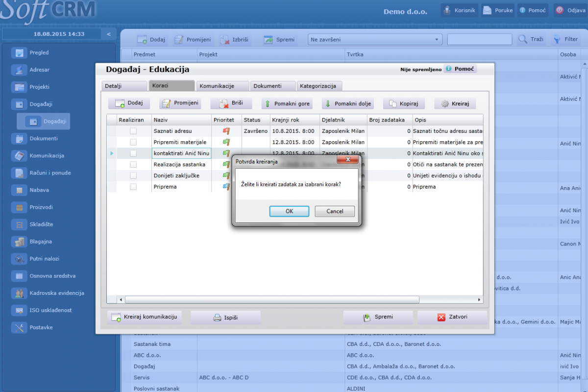Open Pregled in the sidebar
This screenshot has width=588, height=392.
39,52
